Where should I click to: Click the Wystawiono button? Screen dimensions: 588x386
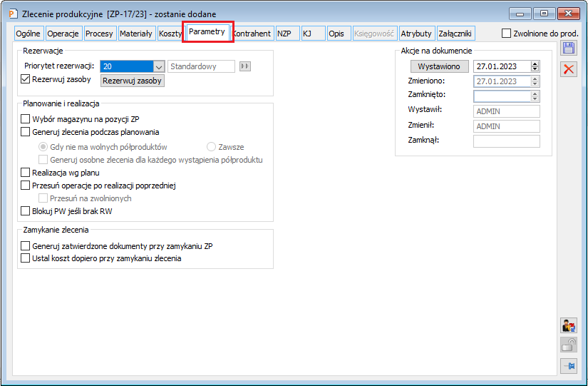(439, 66)
